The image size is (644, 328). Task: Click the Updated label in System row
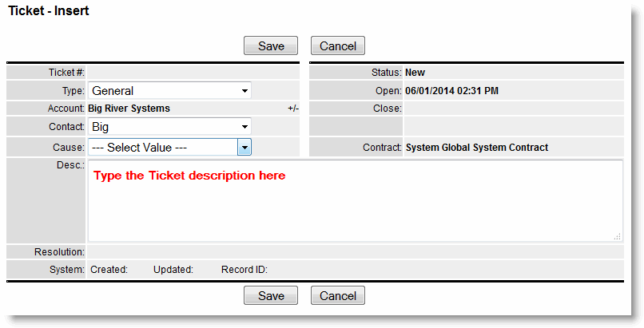(173, 270)
